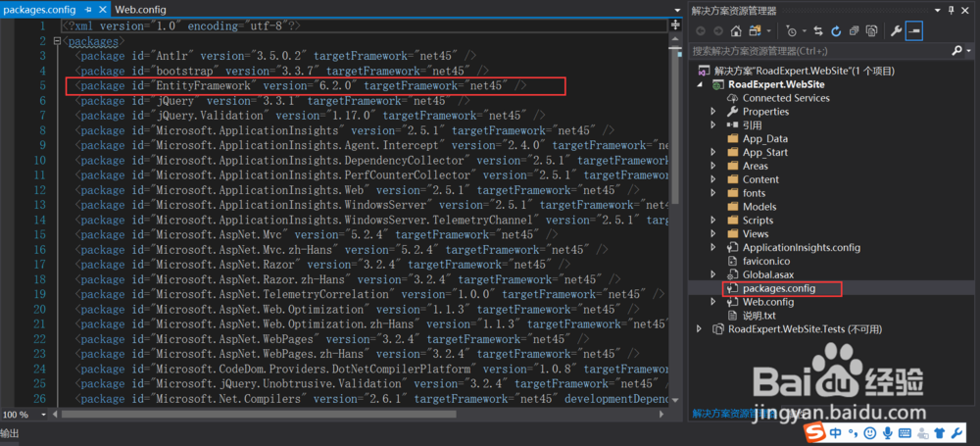Click the editor horizontal scrollbar thumb
Image resolution: width=980 pixels, height=446 pixels.
(x=260, y=414)
